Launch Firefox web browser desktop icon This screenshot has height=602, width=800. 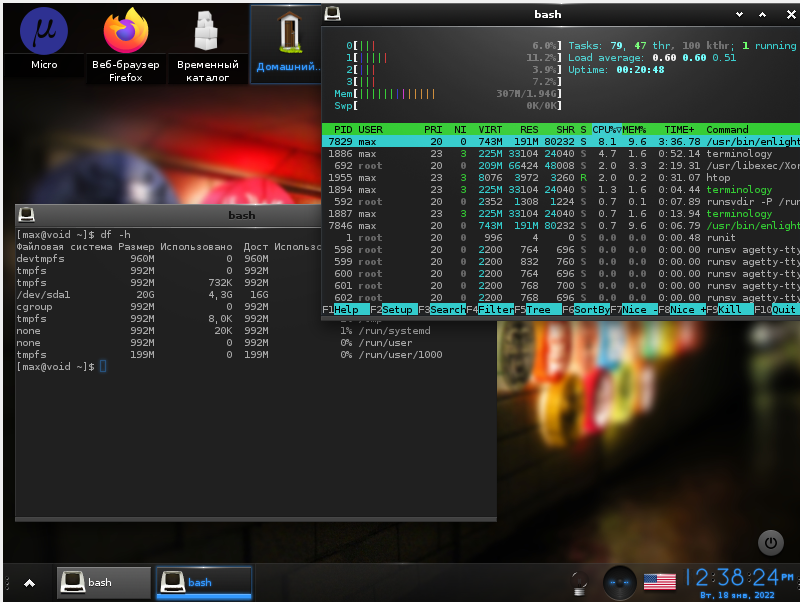[x=126, y=43]
